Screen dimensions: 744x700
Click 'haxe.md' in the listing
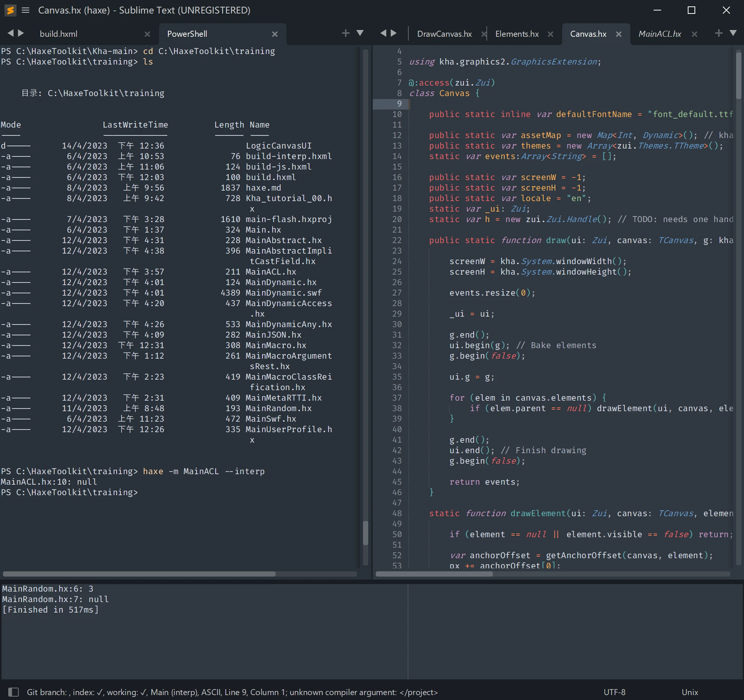point(263,188)
